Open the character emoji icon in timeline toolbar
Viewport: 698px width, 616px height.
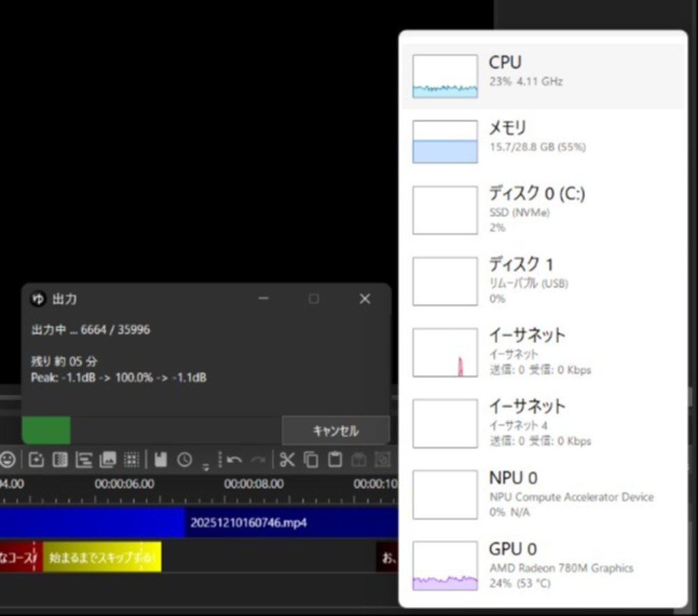(8, 460)
